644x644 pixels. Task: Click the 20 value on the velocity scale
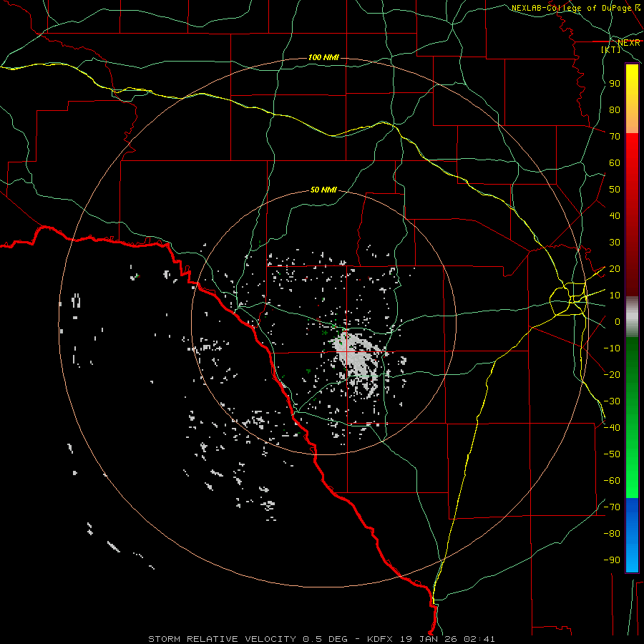[x=615, y=269]
